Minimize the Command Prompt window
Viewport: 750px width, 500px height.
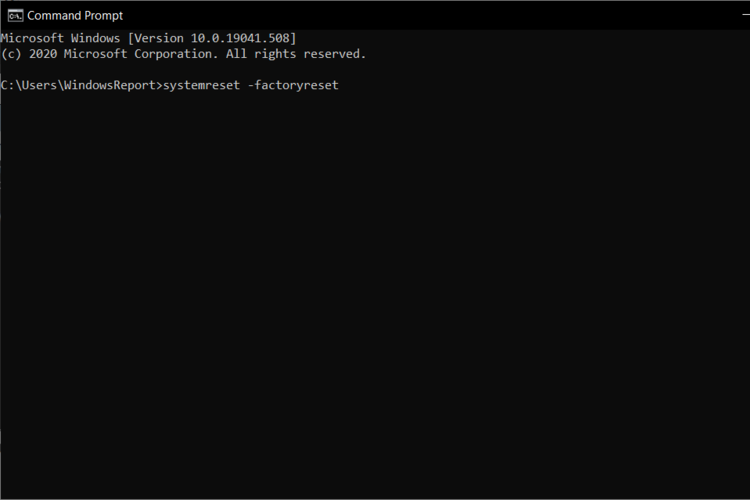[746, 16]
